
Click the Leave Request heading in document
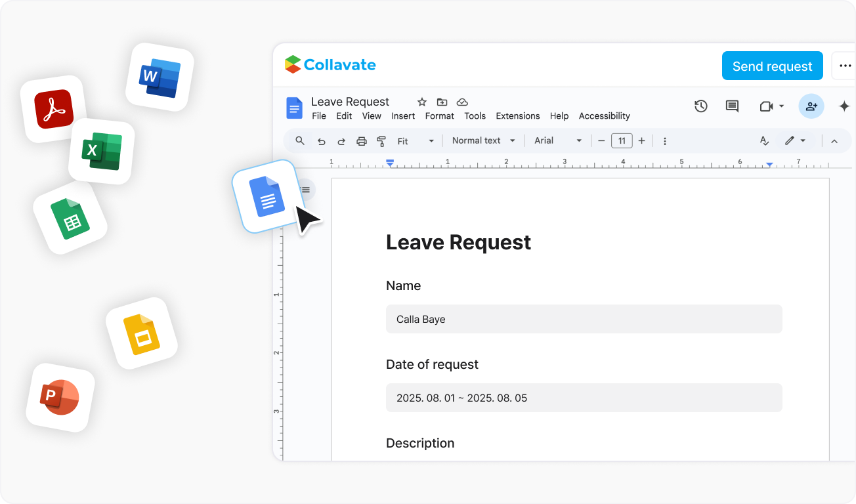458,242
